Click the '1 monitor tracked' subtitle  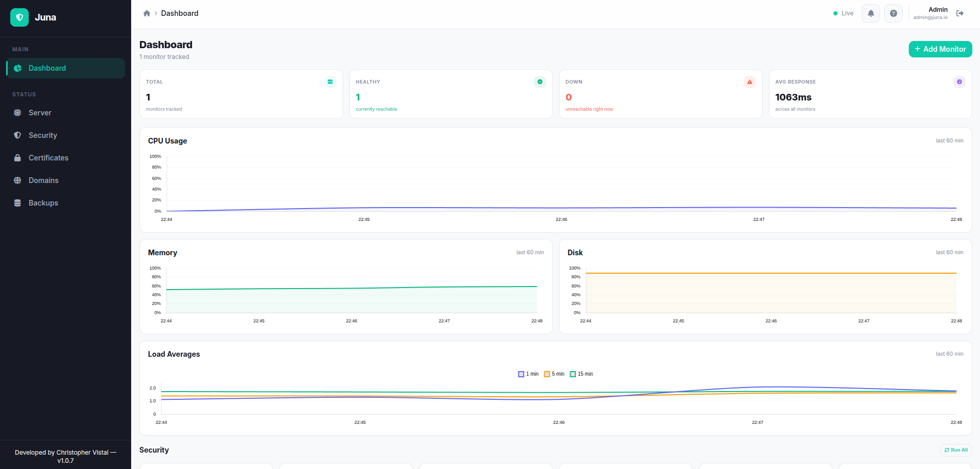coord(164,57)
